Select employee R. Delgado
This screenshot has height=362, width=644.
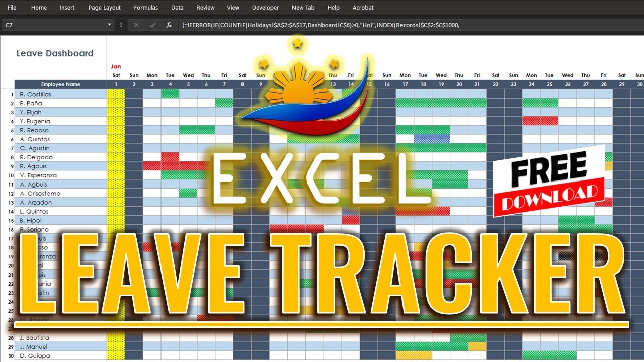[60, 157]
